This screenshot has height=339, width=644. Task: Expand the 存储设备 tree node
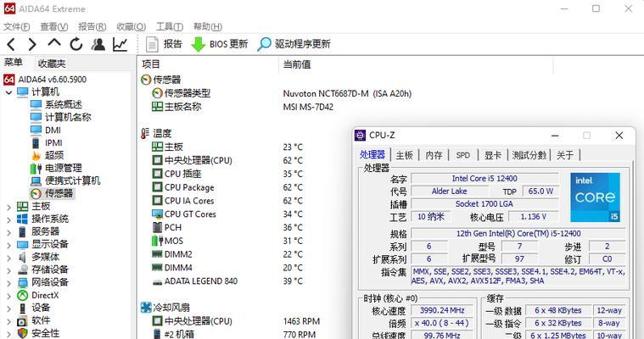pos(8,270)
